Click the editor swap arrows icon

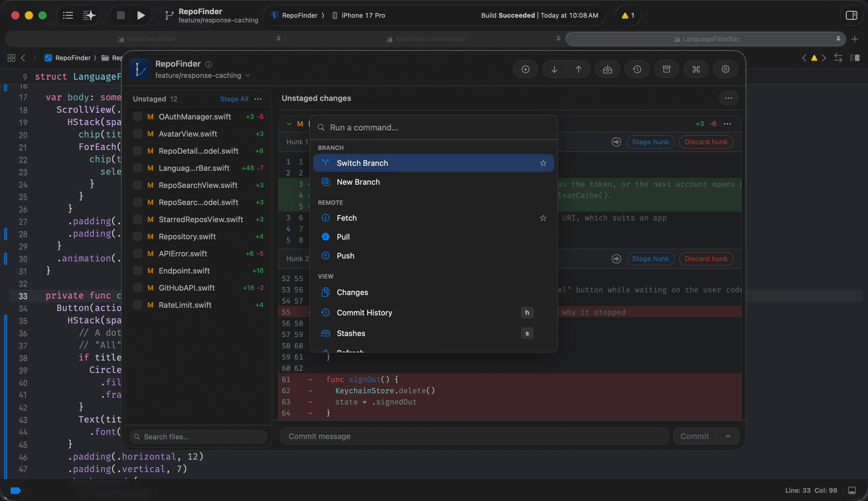pos(838,58)
